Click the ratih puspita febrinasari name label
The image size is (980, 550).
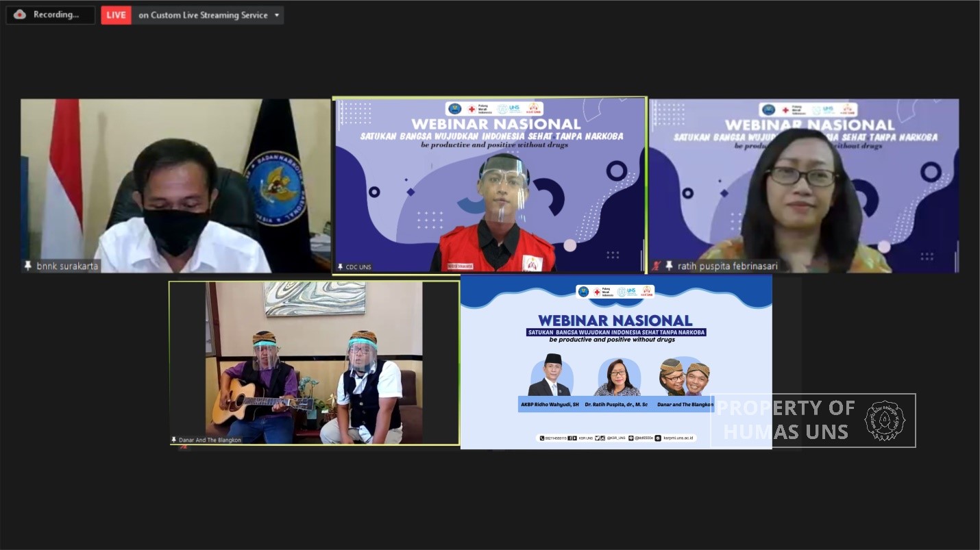point(728,266)
